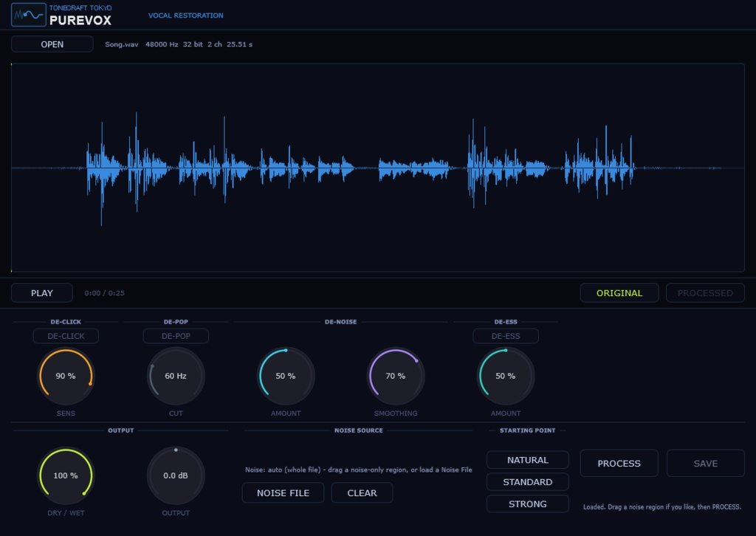
Task: Click the noise auto status message
Action: coord(358,470)
